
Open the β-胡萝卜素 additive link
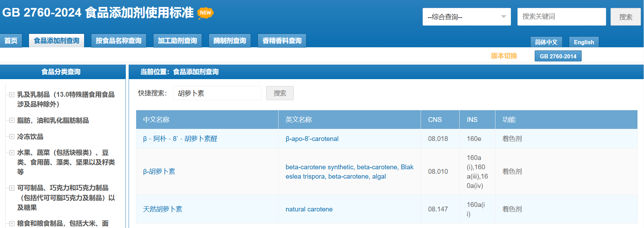pyautogui.click(x=159, y=172)
